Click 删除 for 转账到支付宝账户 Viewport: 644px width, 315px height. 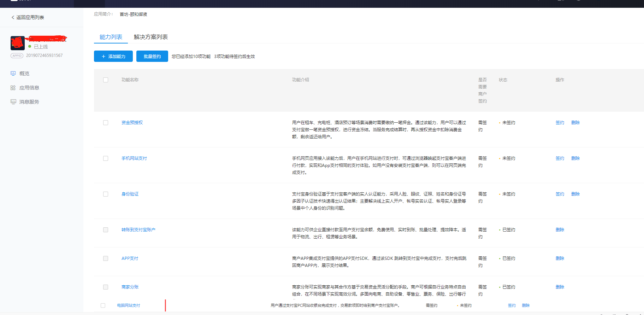[560, 230]
